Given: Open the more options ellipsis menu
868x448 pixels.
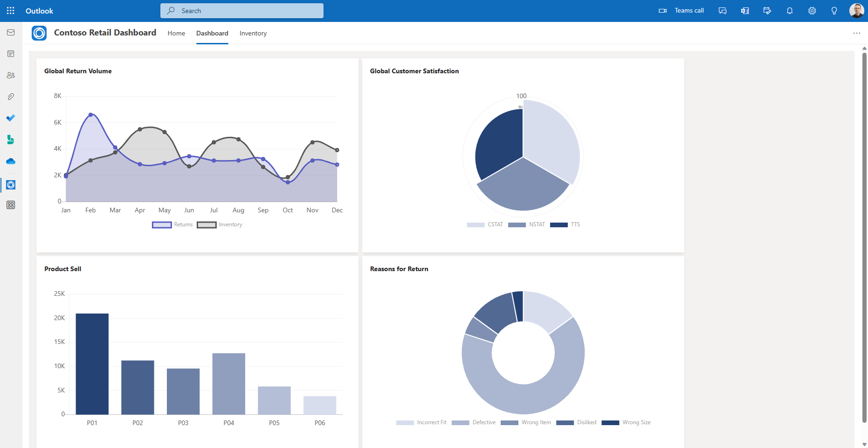Looking at the screenshot, I should coord(857,33).
